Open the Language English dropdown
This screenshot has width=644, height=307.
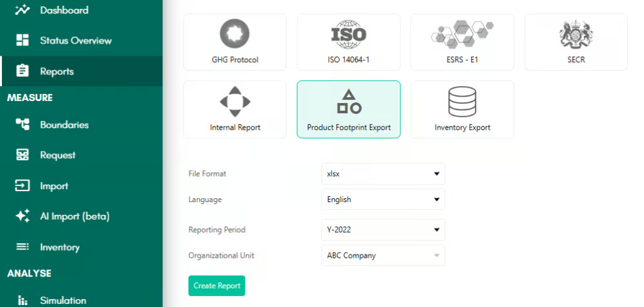[x=383, y=199]
